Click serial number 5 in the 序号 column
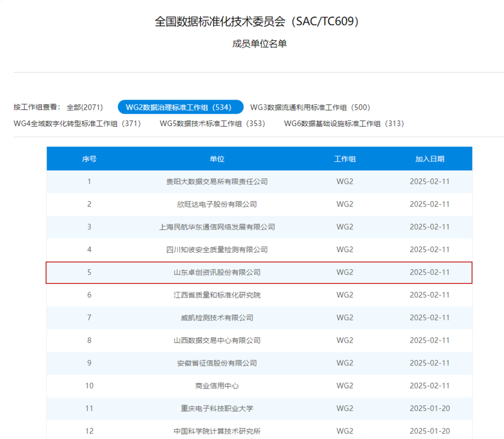 [x=89, y=272]
